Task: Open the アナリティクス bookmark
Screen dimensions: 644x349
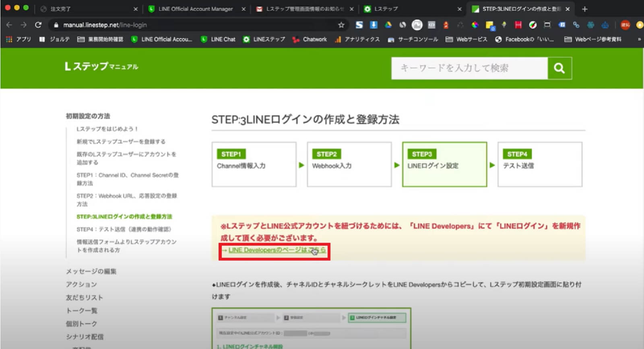Action: [357, 39]
